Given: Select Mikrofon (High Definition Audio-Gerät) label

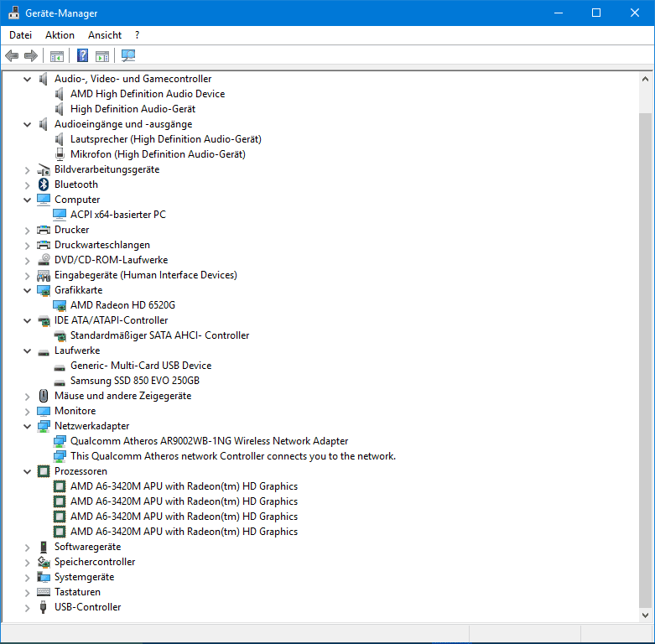Looking at the screenshot, I should point(158,154).
